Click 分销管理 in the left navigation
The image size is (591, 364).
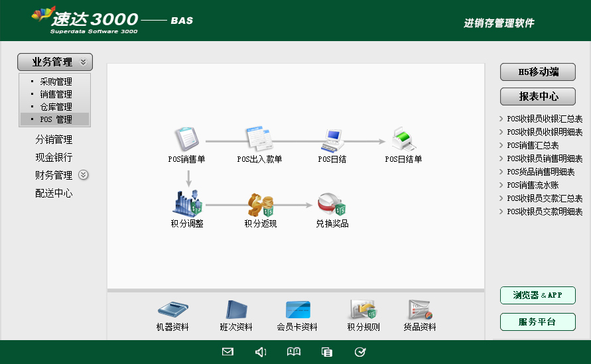point(54,140)
